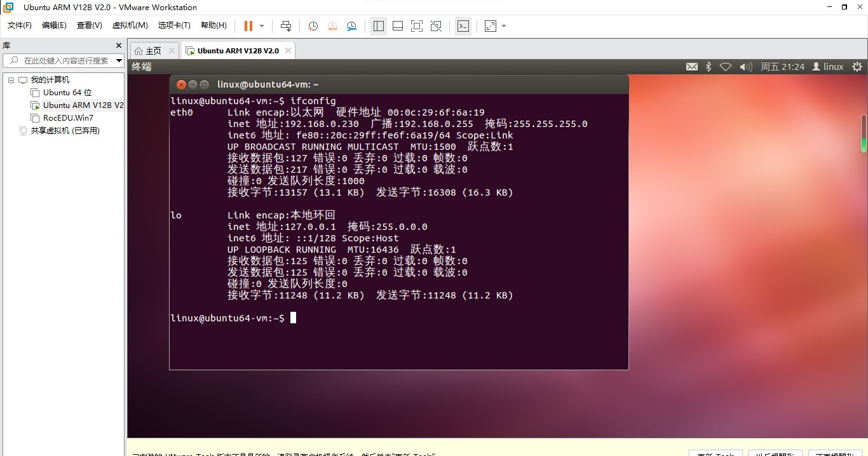Image resolution: width=868 pixels, height=456 pixels.
Task: Click the MTU:1500 value
Action: tap(433, 147)
